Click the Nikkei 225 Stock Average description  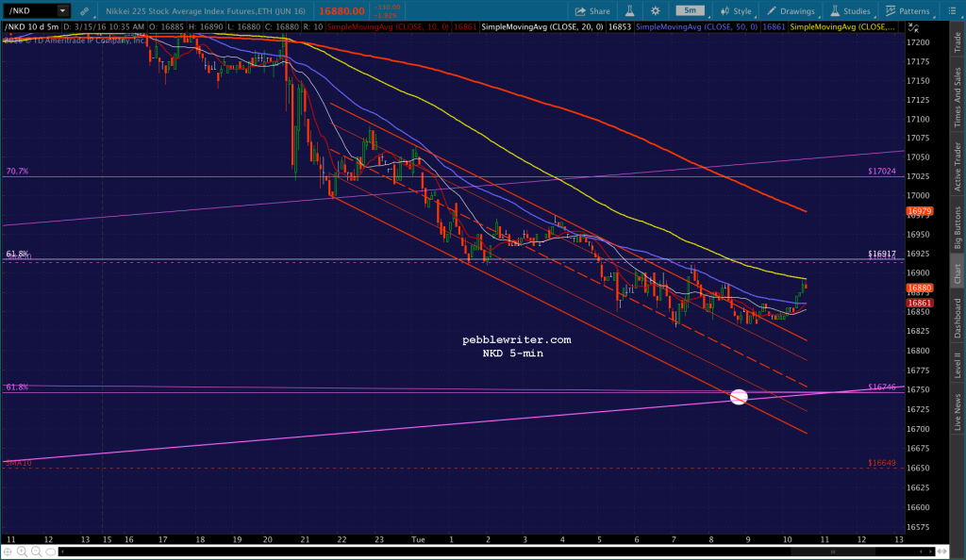click(x=205, y=11)
